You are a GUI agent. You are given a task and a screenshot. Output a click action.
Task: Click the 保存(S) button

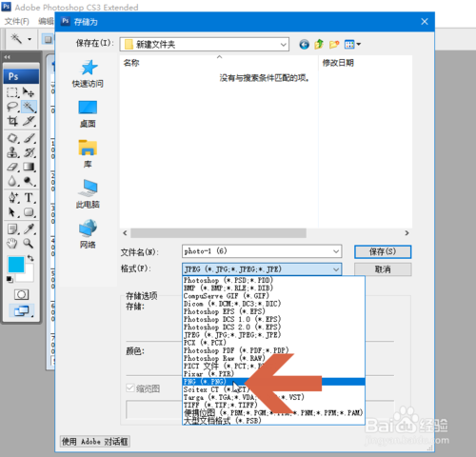(x=383, y=251)
